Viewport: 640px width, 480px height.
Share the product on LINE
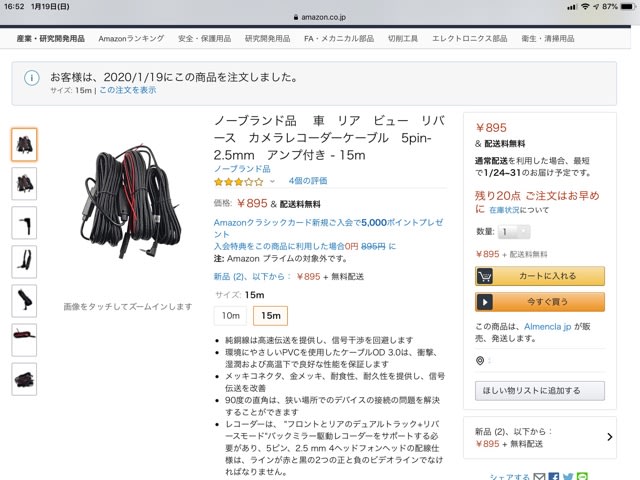[582, 476]
